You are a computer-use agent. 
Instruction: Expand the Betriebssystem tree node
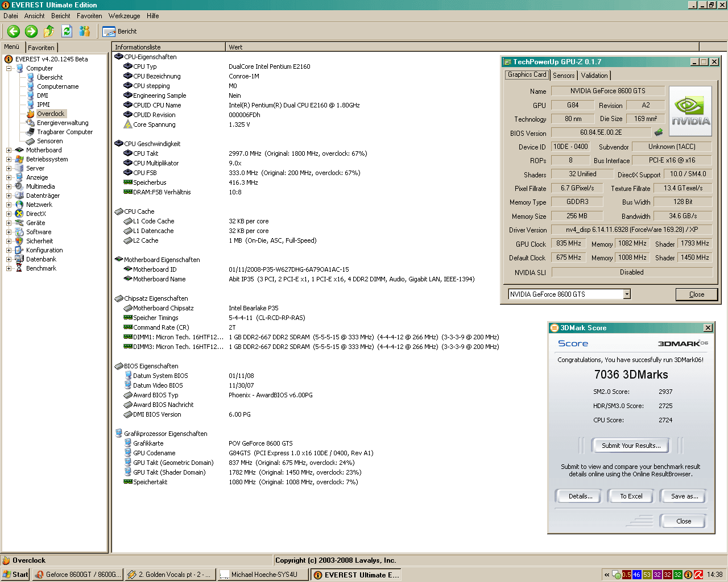click(x=9, y=159)
